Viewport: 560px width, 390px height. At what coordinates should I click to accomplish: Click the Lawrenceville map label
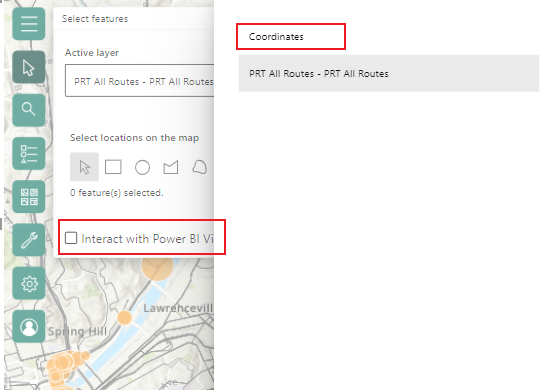click(178, 308)
